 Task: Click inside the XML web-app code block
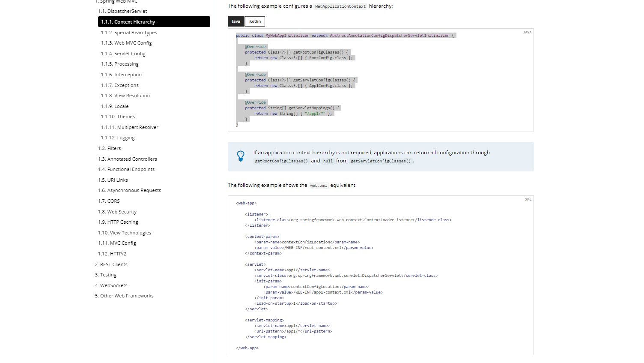(381, 275)
